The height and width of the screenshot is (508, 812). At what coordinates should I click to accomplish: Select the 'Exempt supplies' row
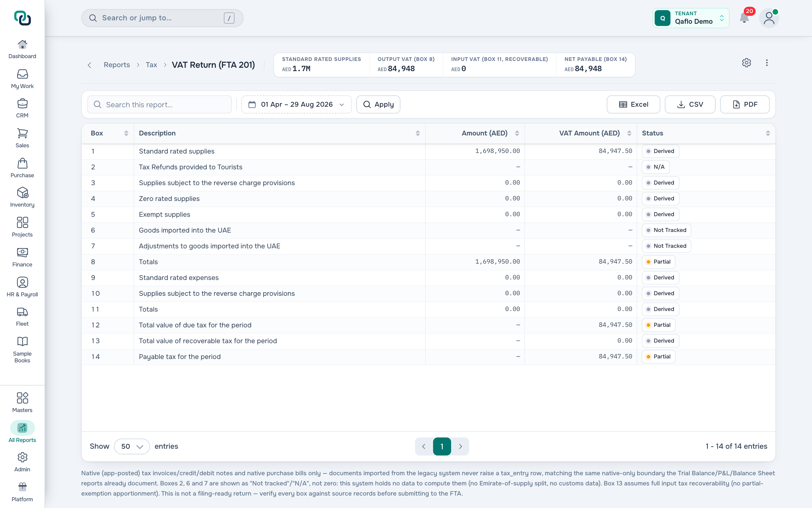429,214
